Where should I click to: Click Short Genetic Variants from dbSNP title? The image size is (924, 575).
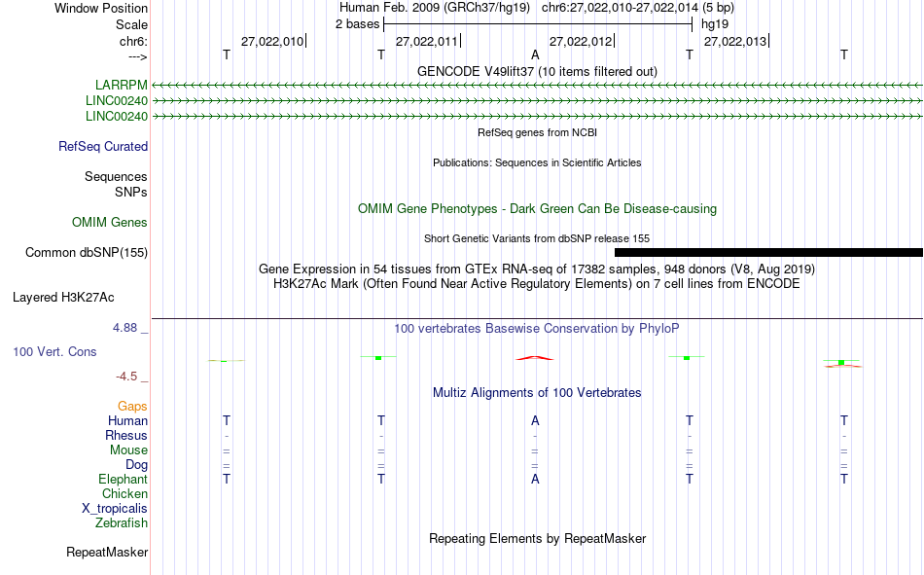point(537,238)
